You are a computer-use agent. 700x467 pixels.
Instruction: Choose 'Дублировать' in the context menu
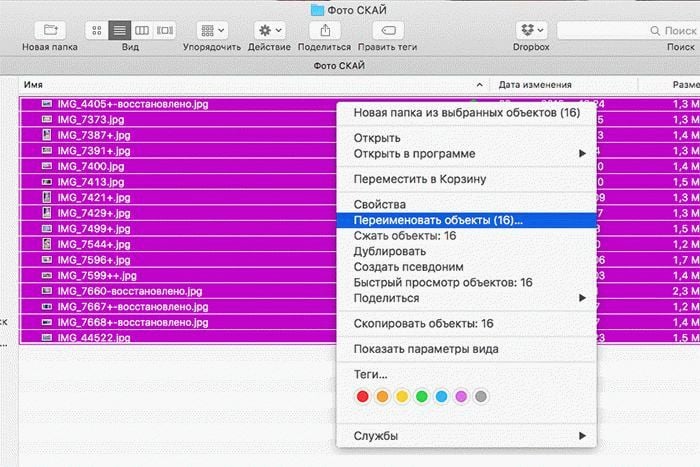[390, 252]
